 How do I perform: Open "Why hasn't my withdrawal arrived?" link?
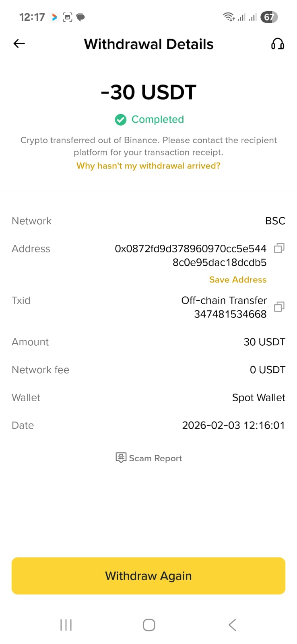click(x=148, y=166)
